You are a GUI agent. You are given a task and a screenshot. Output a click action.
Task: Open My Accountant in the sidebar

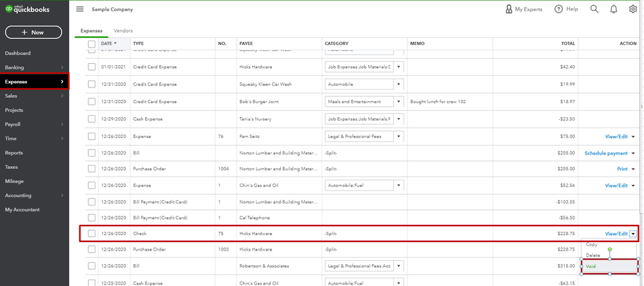click(22, 210)
